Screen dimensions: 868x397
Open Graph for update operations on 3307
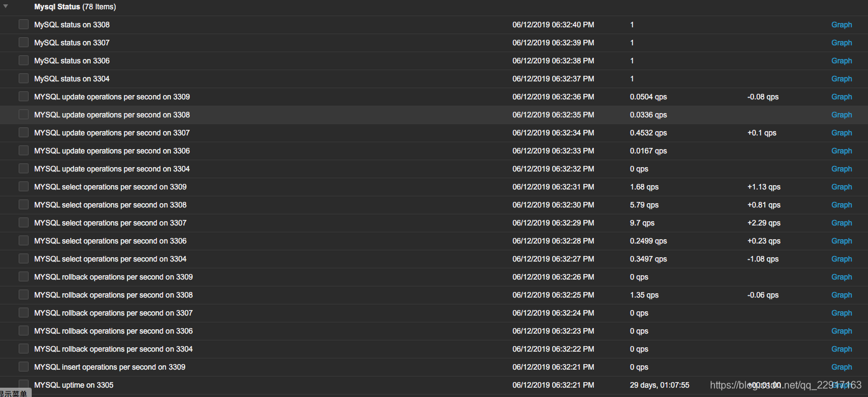[841, 133]
